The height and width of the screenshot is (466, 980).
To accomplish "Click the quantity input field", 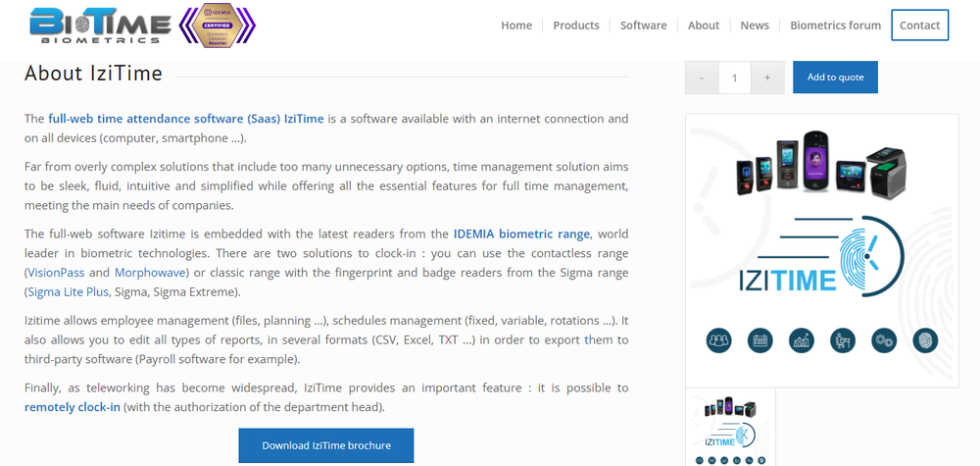I will tap(734, 78).
